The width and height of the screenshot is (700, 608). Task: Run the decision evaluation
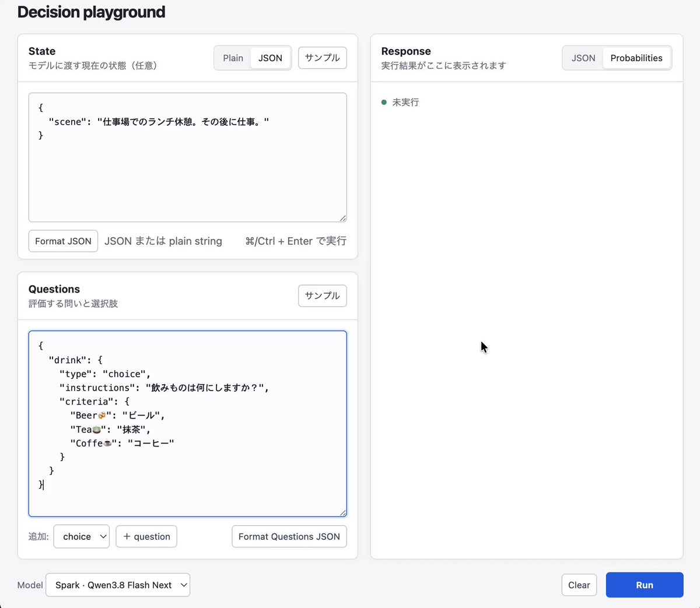(x=645, y=585)
